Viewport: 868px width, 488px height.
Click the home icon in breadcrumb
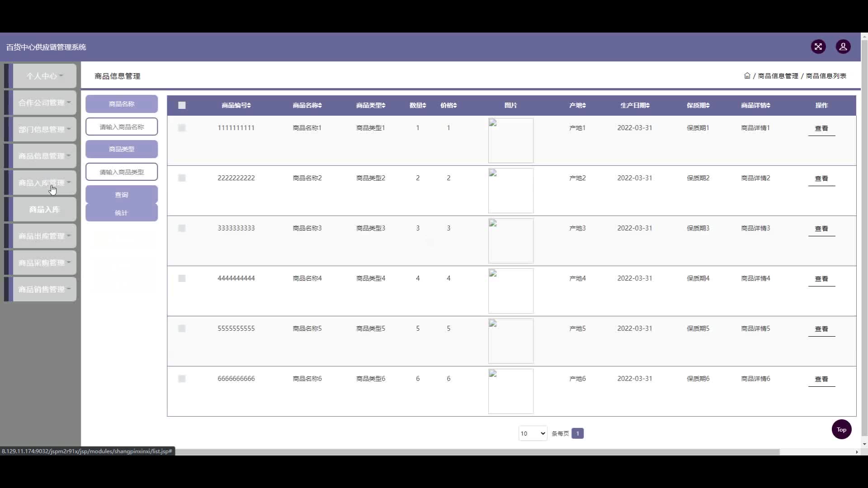(747, 76)
